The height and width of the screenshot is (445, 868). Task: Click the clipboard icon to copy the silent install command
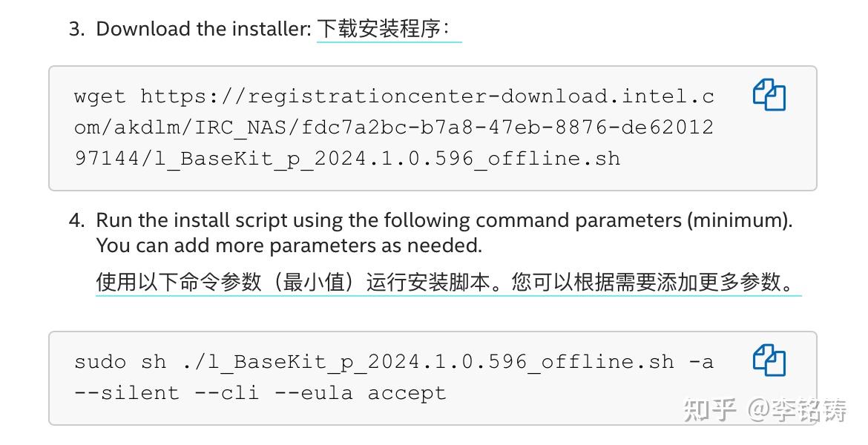coord(769,361)
